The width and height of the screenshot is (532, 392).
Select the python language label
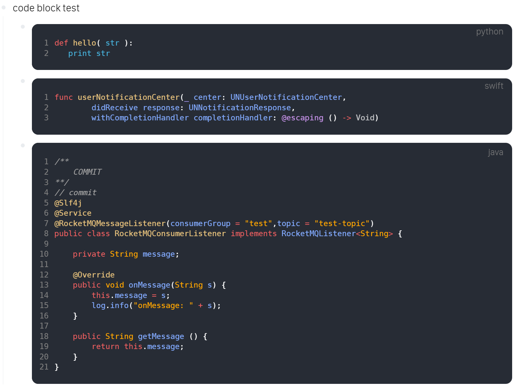489,32
